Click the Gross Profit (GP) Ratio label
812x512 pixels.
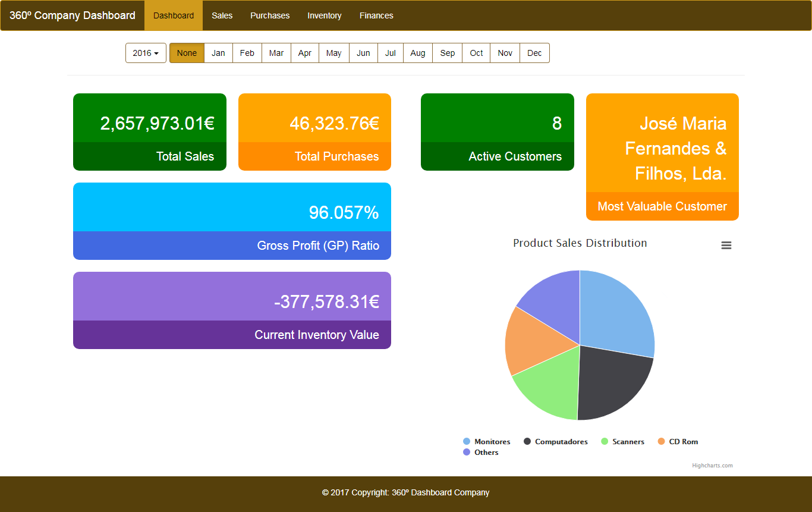pyautogui.click(x=318, y=246)
